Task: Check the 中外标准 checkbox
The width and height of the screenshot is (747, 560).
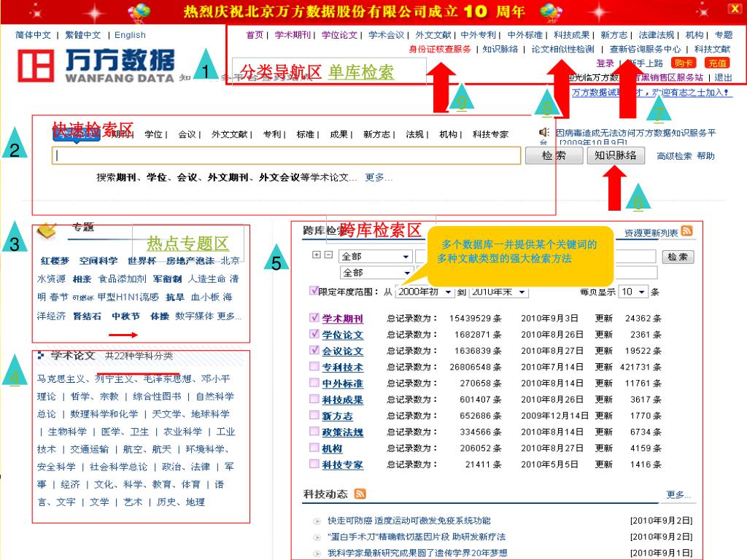Action: click(314, 382)
